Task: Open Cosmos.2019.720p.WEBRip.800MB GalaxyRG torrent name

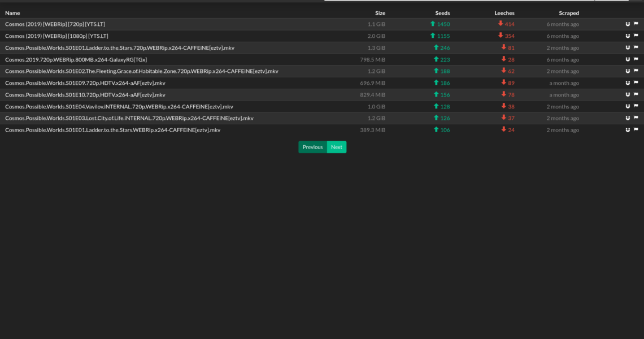Action: point(76,59)
